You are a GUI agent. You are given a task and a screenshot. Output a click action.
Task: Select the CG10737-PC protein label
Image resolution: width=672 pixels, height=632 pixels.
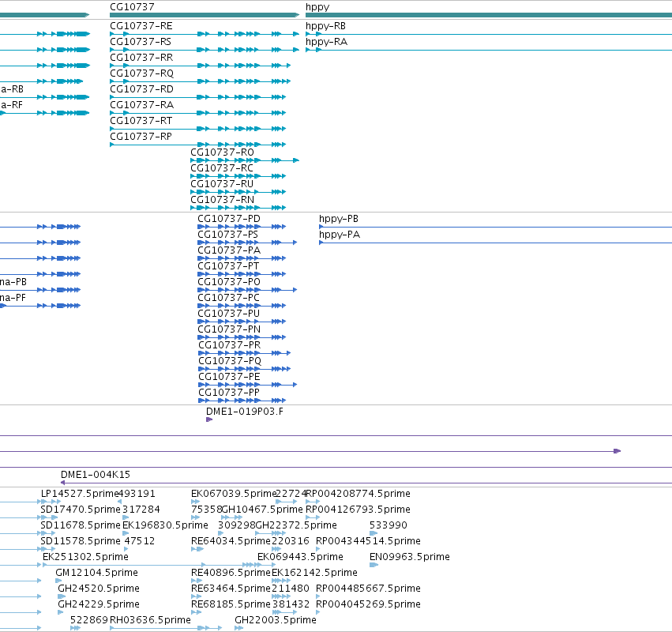click(229, 299)
